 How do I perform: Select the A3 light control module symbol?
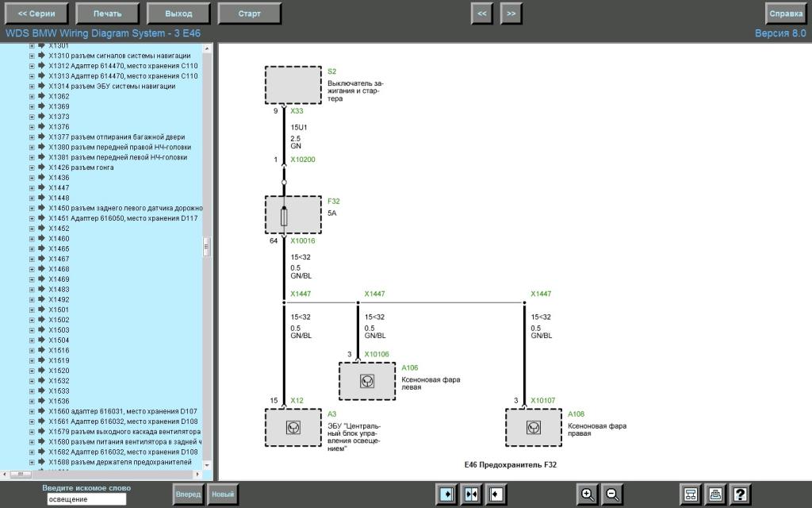click(x=293, y=428)
